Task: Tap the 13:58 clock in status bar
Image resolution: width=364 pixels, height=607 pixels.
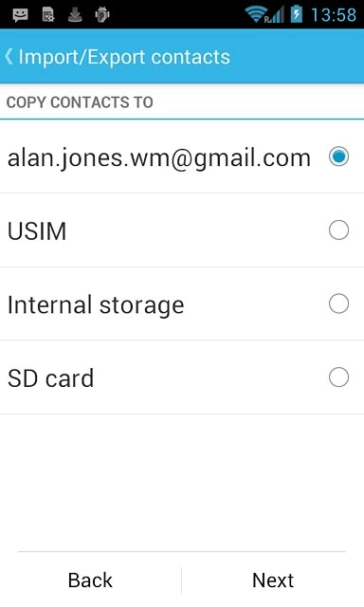Action: [334, 15]
